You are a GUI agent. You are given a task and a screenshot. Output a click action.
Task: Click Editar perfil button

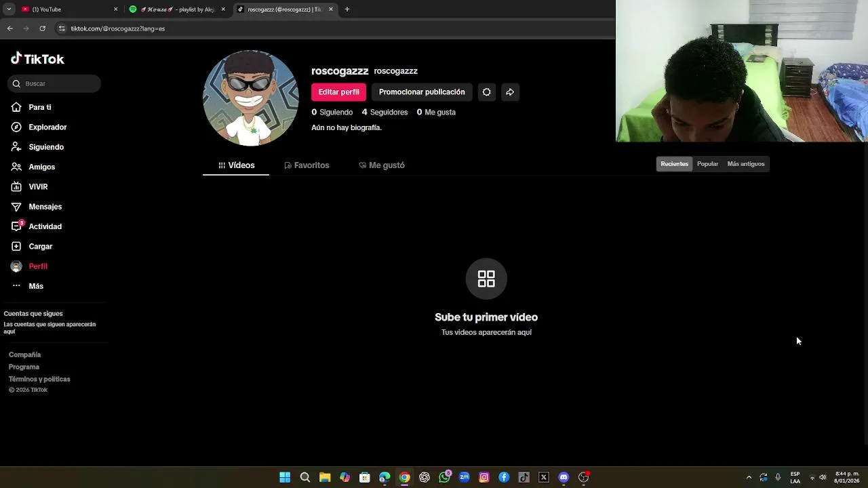coord(338,92)
